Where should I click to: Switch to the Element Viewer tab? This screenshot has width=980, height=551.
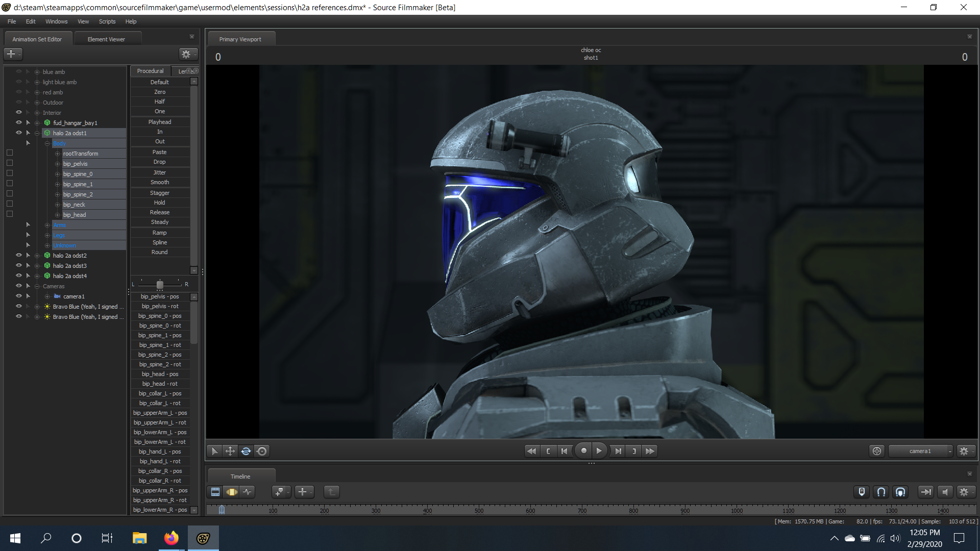coord(106,39)
